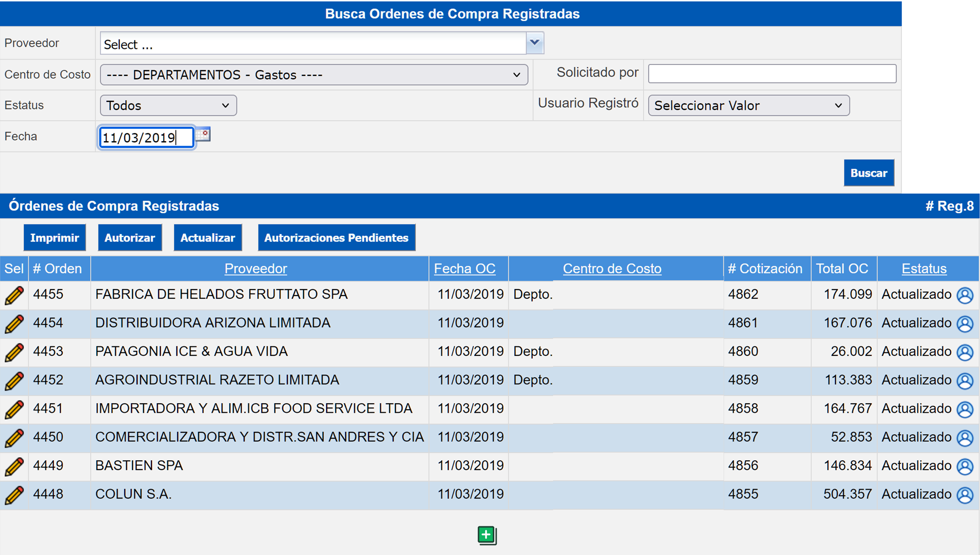Viewport: 980px width, 555px height.
Task: Click COLUN S.A. provider text
Action: click(133, 494)
